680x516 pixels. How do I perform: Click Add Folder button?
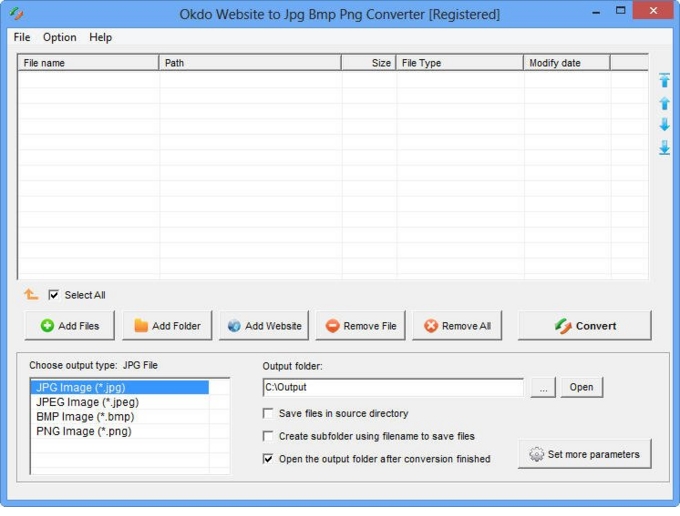tap(167, 326)
